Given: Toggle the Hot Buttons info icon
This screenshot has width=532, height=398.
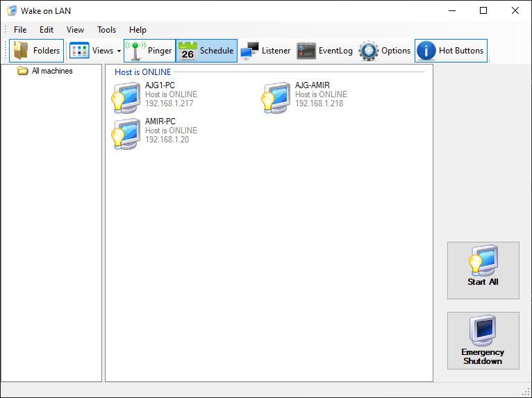Looking at the screenshot, I should [x=426, y=51].
